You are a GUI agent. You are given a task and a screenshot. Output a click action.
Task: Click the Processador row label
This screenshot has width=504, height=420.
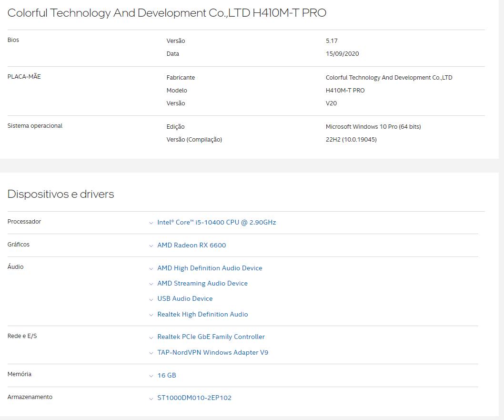tap(24, 222)
